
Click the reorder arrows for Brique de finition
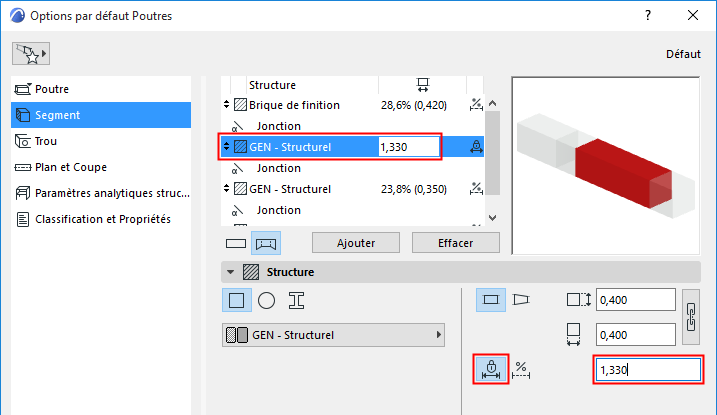click(226, 105)
